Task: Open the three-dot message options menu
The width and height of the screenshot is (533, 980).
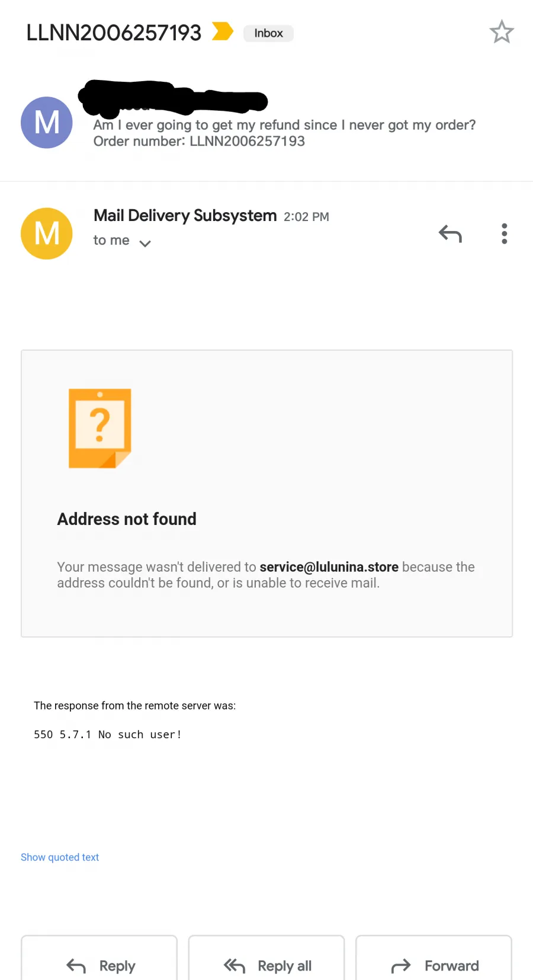Action: [505, 233]
